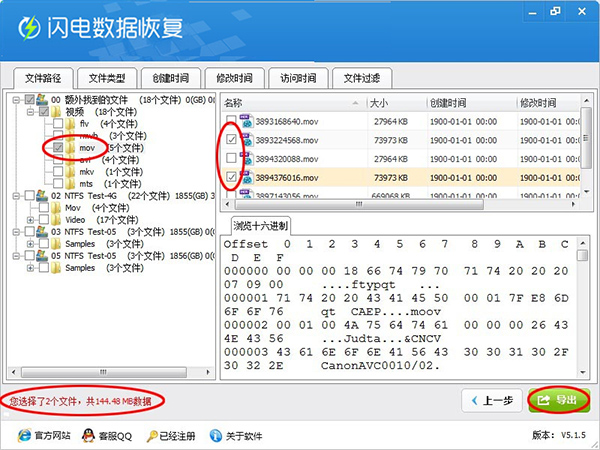This screenshot has height=450, width=600.
Task: Check the box for 3894320088.mov
Action: pyautogui.click(x=231, y=158)
